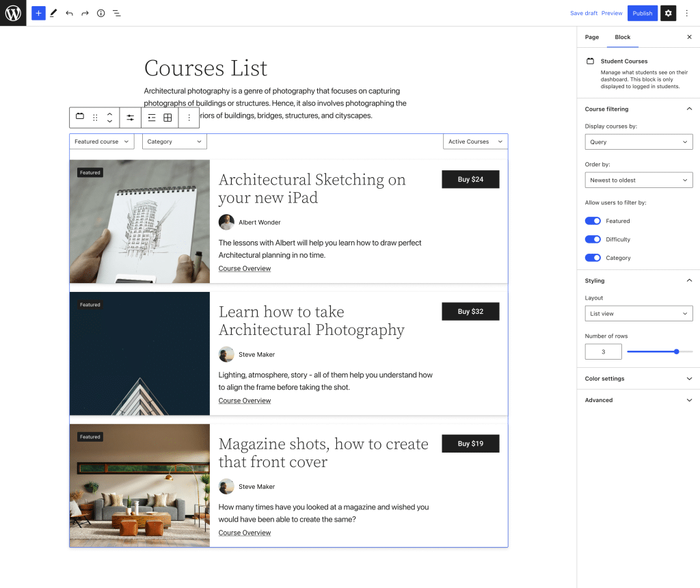
Task: Open the document details info icon
Action: [100, 13]
